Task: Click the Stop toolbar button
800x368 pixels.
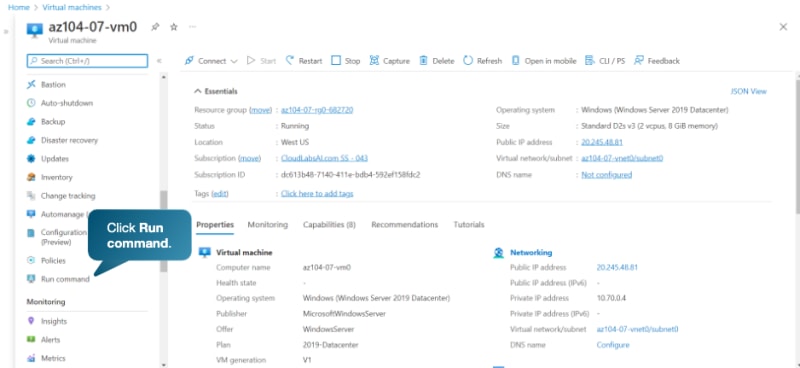Action: pyautogui.click(x=345, y=61)
